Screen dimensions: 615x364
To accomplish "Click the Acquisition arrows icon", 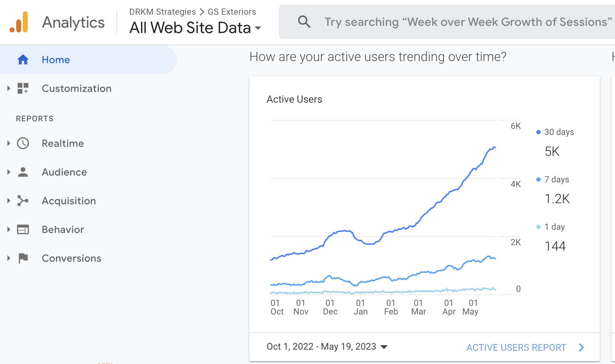I will 23,201.
